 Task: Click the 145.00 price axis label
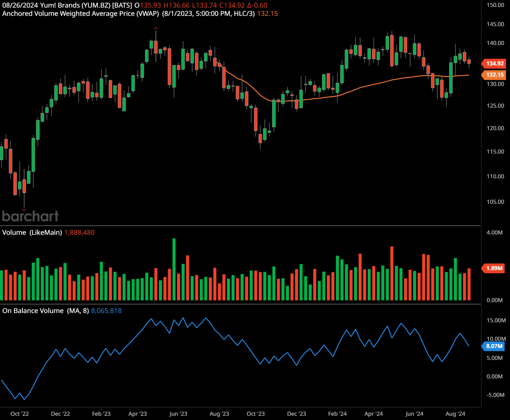point(495,24)
